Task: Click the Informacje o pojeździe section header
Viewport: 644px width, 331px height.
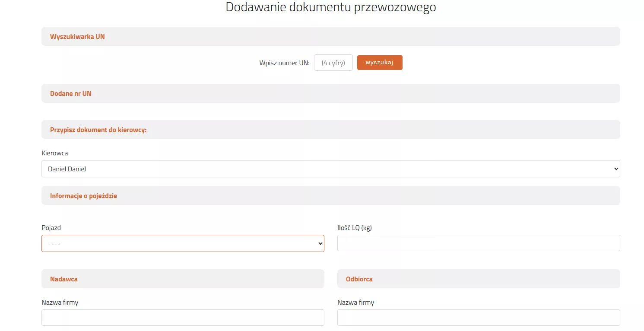Action: pyautogui.click(x=83, y=195)
